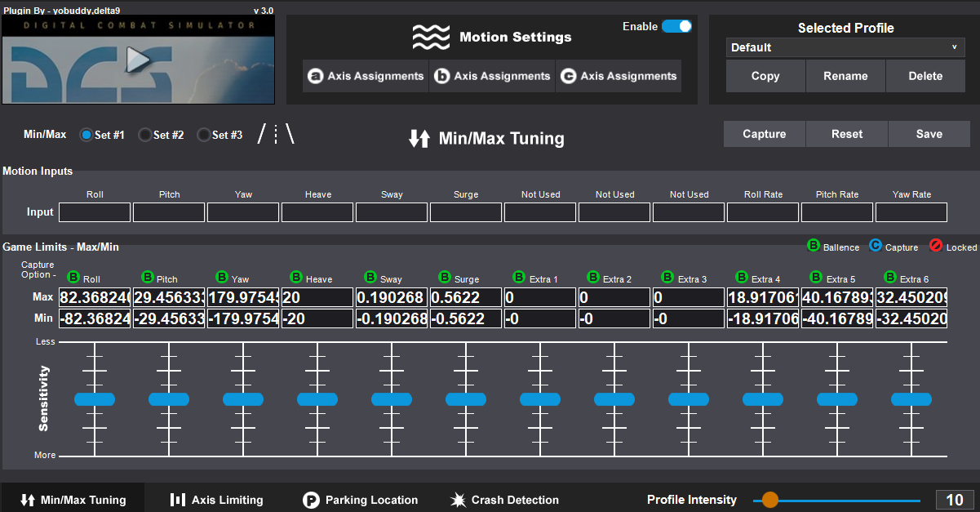Click the green B icon beside Extra 4

point(742,278)
